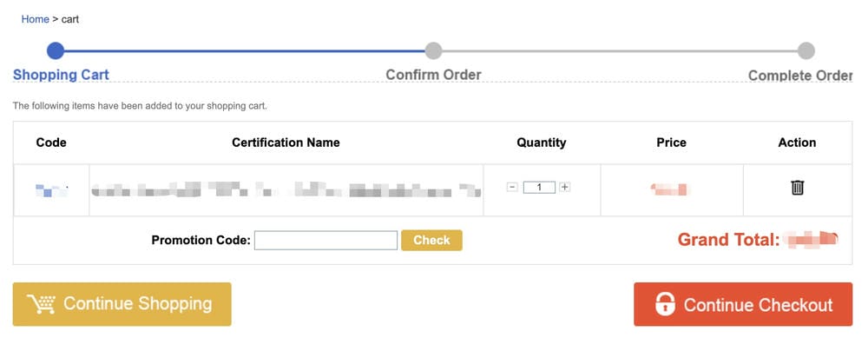868x338 pixels.
Task: Select the Complete Order step label
Action: click(x=800, y=76)
